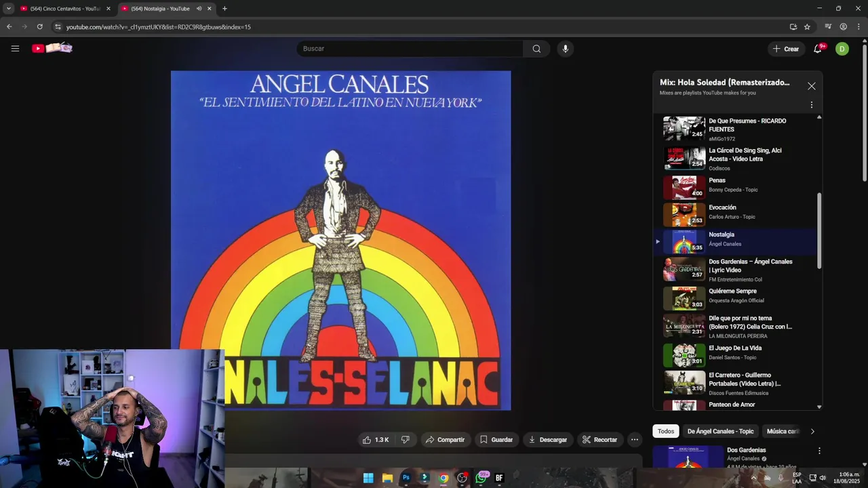Open File Explorer from taskbar

coord(387,478)
